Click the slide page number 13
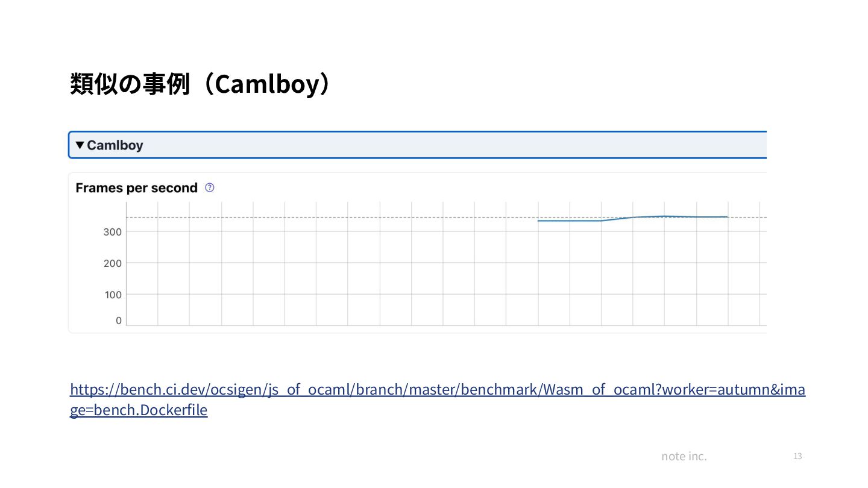This screenshot has height=488, width=868. tap(797, 456)
